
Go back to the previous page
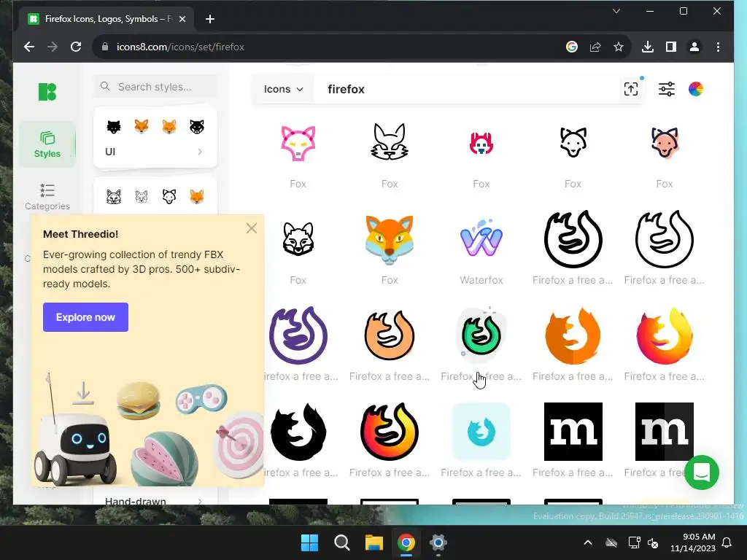click(x=29, y=47)
